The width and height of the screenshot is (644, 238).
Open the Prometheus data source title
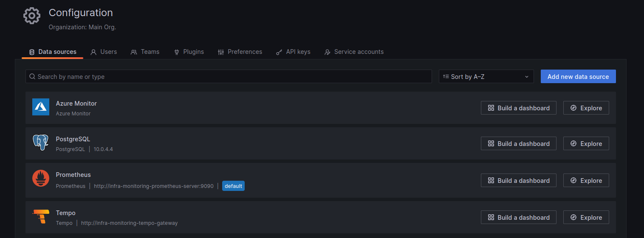[73, 175]
